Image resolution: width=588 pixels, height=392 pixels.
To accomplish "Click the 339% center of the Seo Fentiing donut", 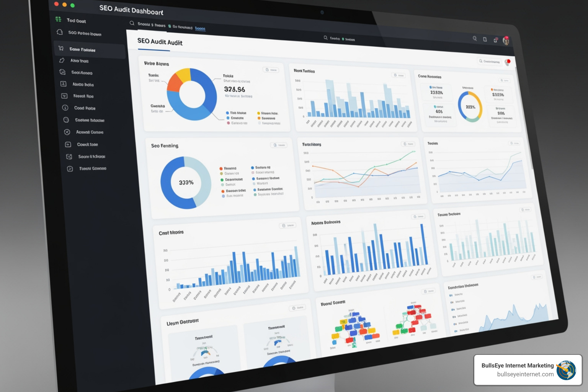I will click(x=186, y=183).
